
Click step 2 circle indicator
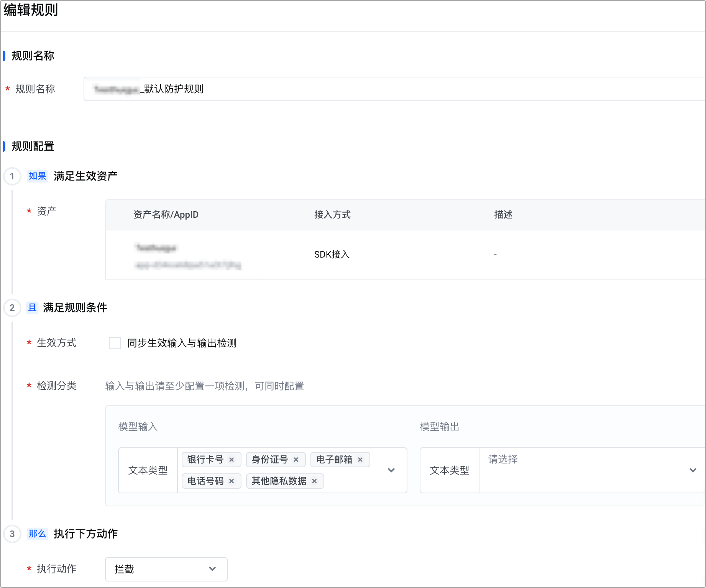point(12,308)
